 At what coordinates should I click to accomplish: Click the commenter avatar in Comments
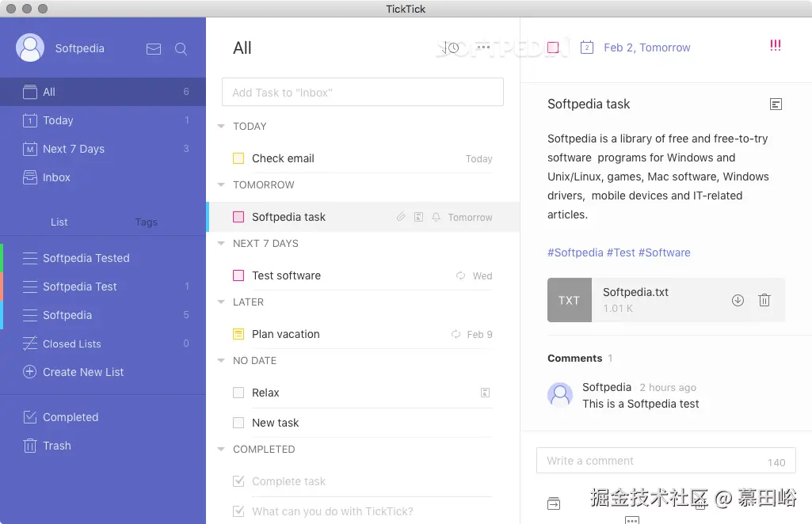point(560,396)
